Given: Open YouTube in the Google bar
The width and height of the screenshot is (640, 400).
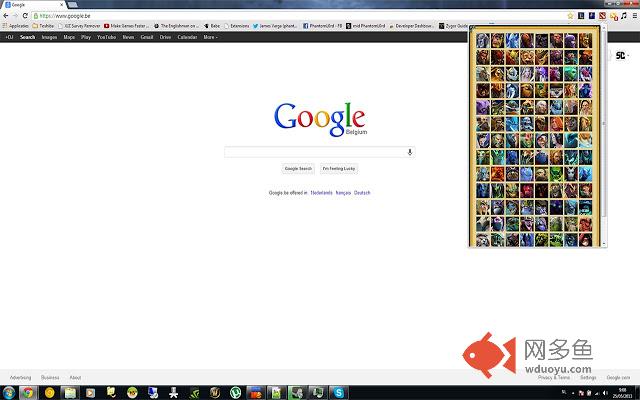Looking at the screenshot, I should click(x=106, y=37).
